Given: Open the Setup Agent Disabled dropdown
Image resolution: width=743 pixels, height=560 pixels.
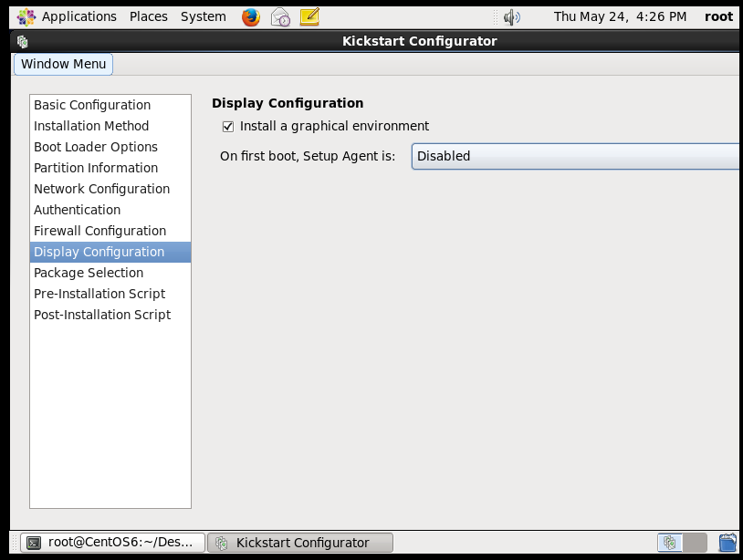Looking at the screenshot, I should [575, 156].
